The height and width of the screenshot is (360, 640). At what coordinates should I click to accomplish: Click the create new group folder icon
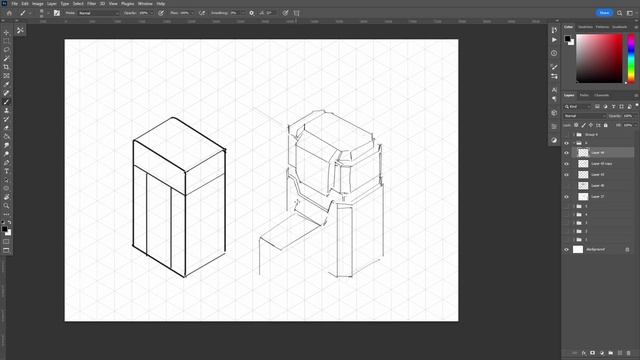(x=611, y=353)
